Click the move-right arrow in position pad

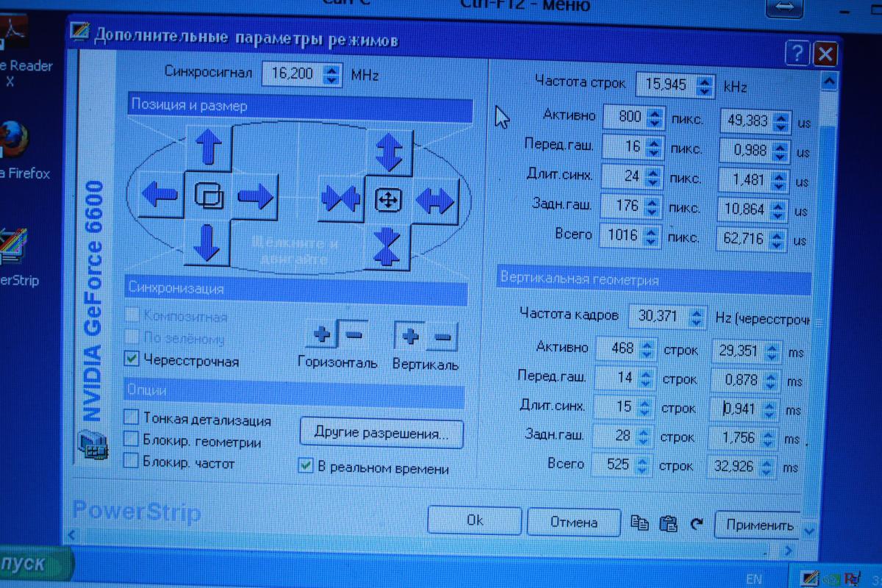[255, 196]
